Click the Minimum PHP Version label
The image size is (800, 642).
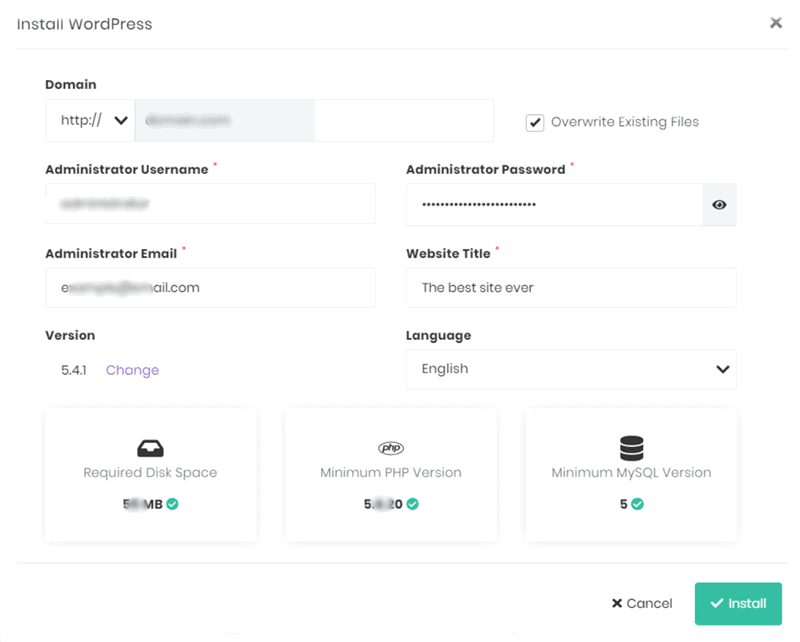tap(391, 473)
